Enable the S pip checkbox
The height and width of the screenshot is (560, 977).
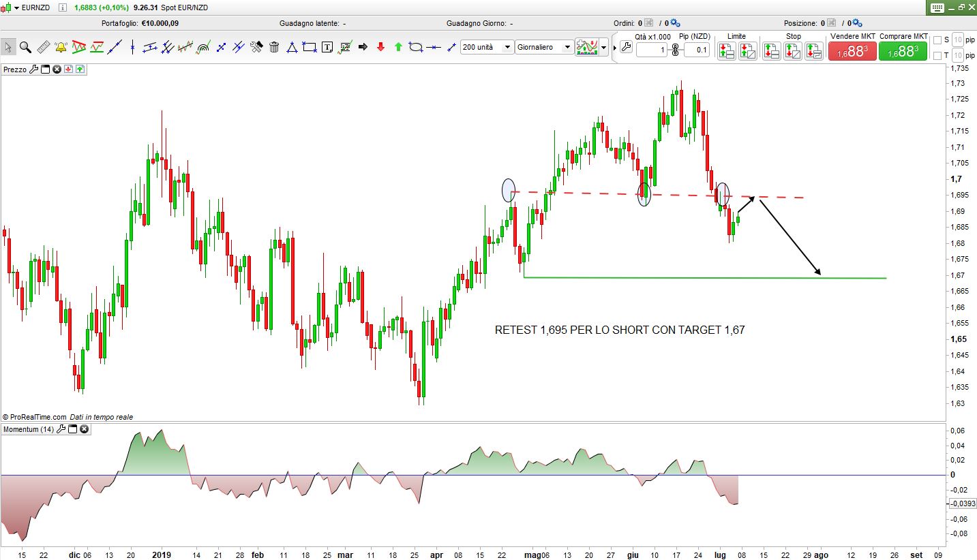(x=937, y=40)
